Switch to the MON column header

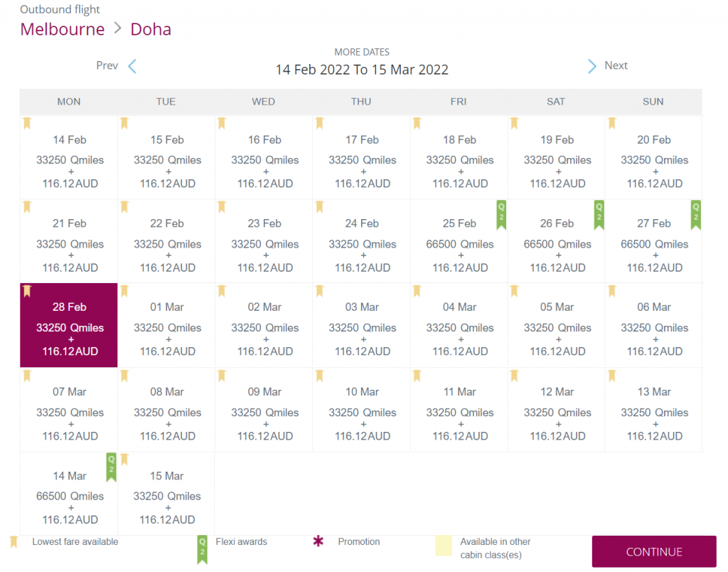(x=68, y=102)
